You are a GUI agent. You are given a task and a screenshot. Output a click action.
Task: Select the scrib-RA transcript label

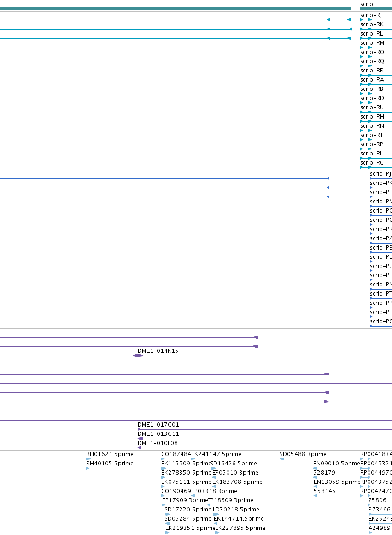coord(372,79)
